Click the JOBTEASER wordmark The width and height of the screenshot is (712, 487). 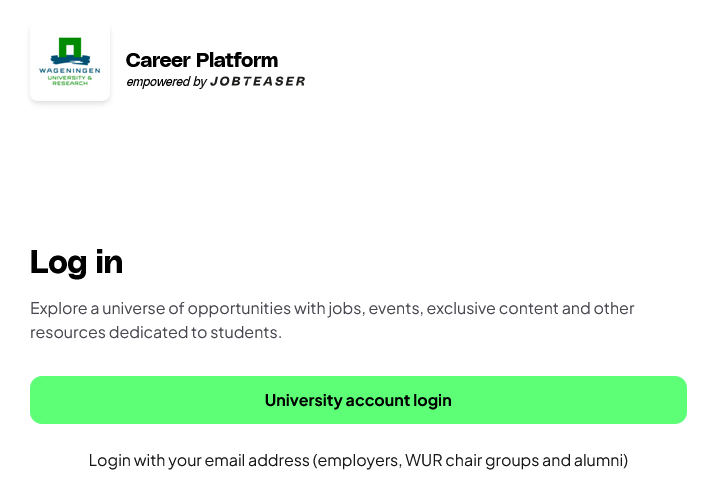(x=258, y=82)
